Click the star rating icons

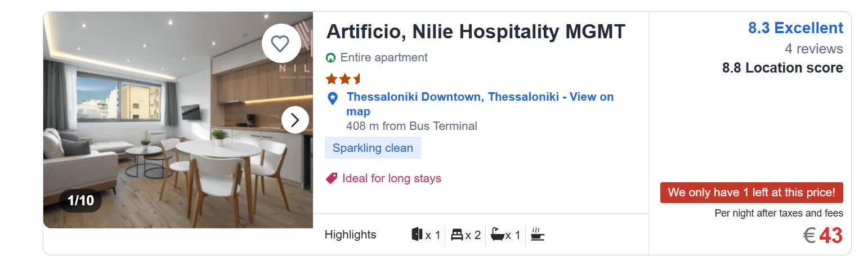343,79
